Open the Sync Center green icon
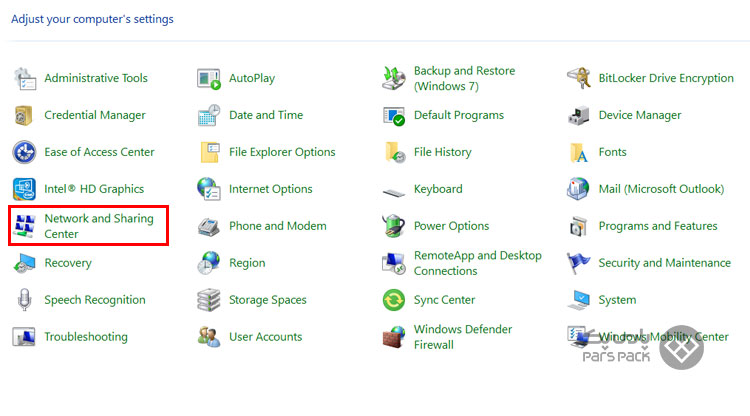The image size is (750, 416). coord(394,300)
